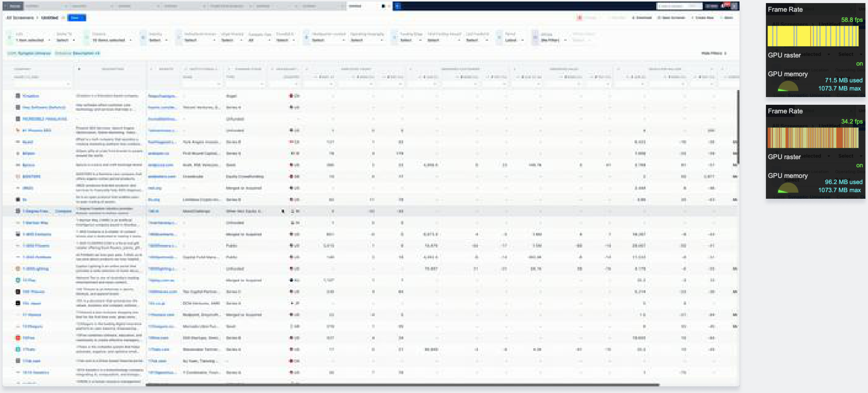Screen dimensions: 868x393
Task: Click the logo icon of the #1 Phoenix SEO row
Action: pos(18,130)
